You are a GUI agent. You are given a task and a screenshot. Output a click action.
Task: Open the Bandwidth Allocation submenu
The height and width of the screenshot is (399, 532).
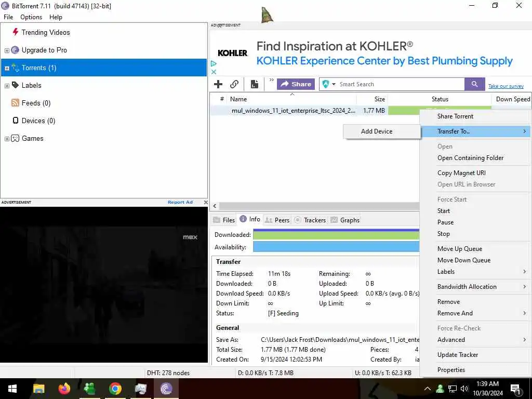pyautogui.click(x=475, y=287)
